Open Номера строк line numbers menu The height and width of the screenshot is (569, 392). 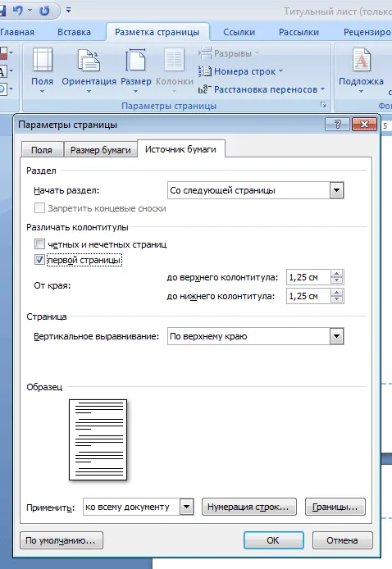point(240,71)
